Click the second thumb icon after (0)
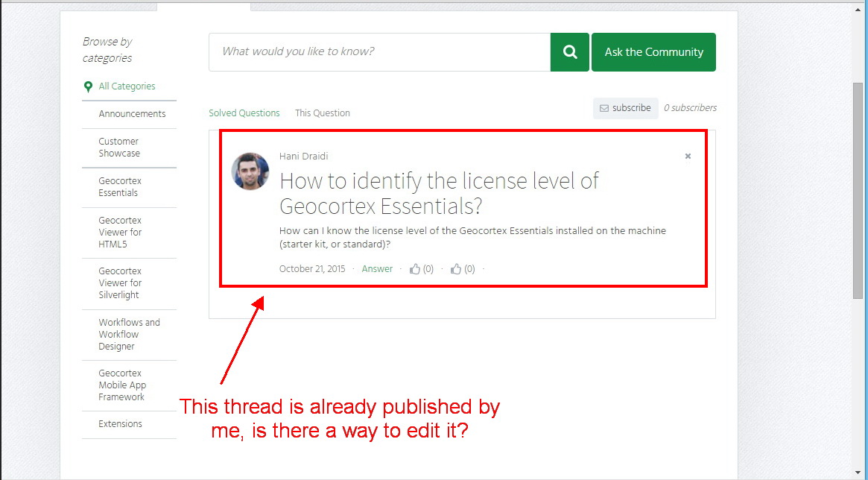 tap(455, 269)
